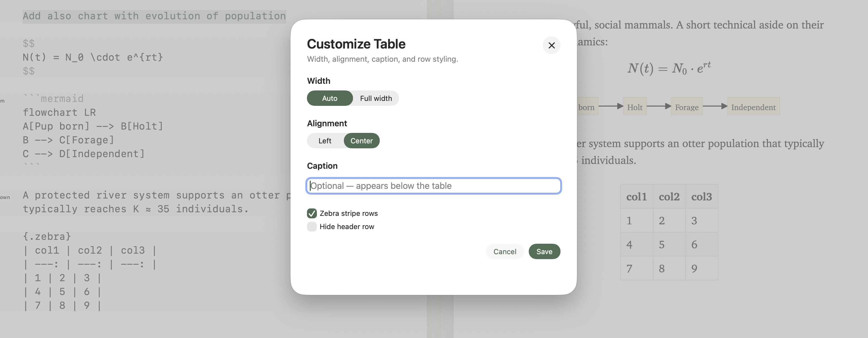The height and width of the screenshot is (338, 868).
Task: Click the N(t) = N_0 formula line in editor
Action: (93, 57)
